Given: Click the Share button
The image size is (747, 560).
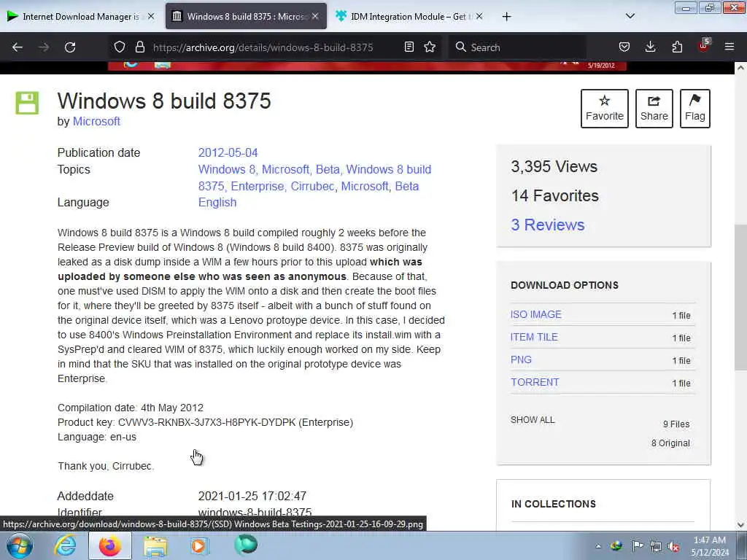Looking at the screenshot, I should (x=654, y=109).
